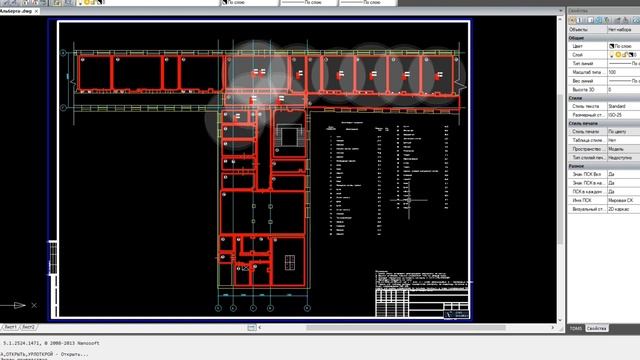Open the Размерный стиль value ISO-25
Image resolution: width=640 pixels, height=360 pixels.
coord(624,115)
